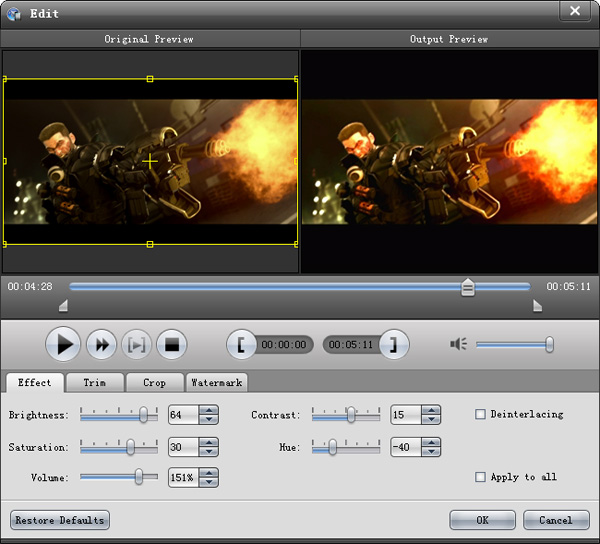600x544 pixels.
Task: Click the Volume value field showing 151%
Action: coord(184,477)
